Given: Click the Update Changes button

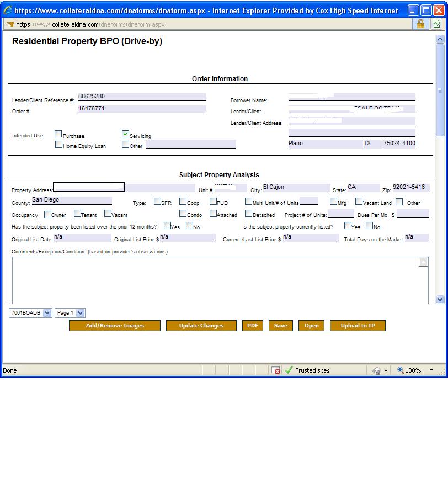Looking at the screenshot, I should pos(201,326).
